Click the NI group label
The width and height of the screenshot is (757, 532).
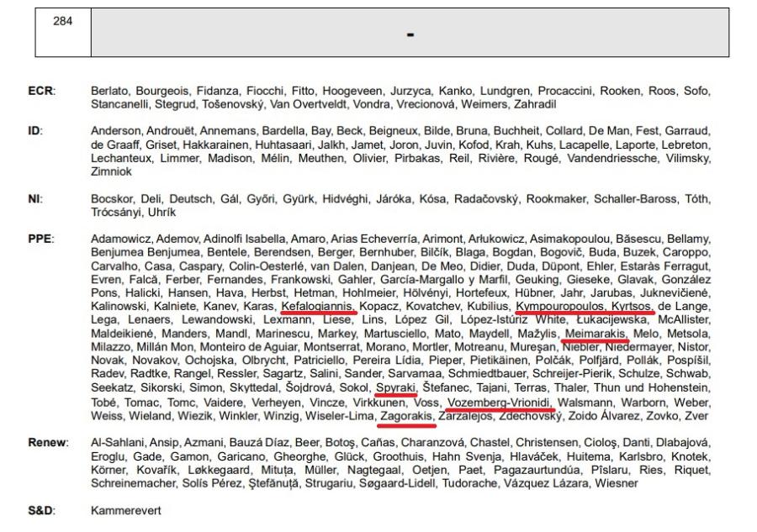tap(34, 198)
